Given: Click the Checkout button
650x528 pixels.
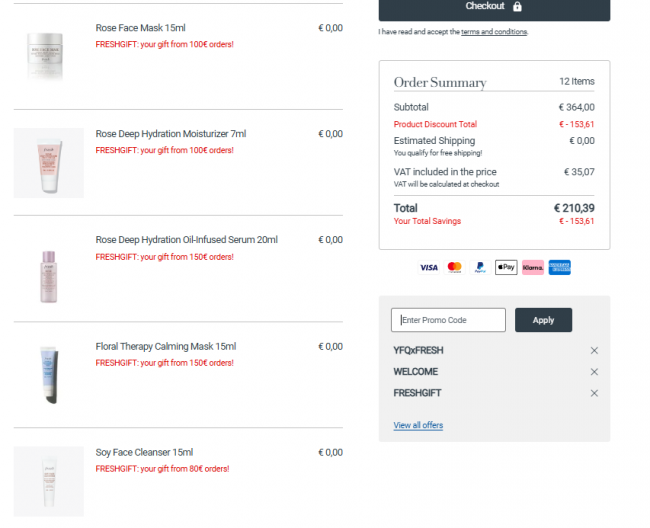Looking at the screenshot, I should [494, 8].
